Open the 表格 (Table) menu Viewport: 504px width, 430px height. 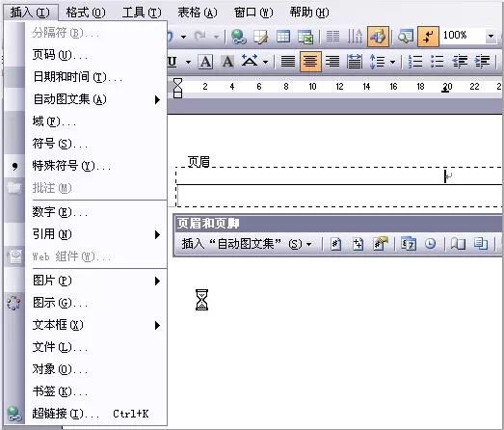[x=198, y=13]
